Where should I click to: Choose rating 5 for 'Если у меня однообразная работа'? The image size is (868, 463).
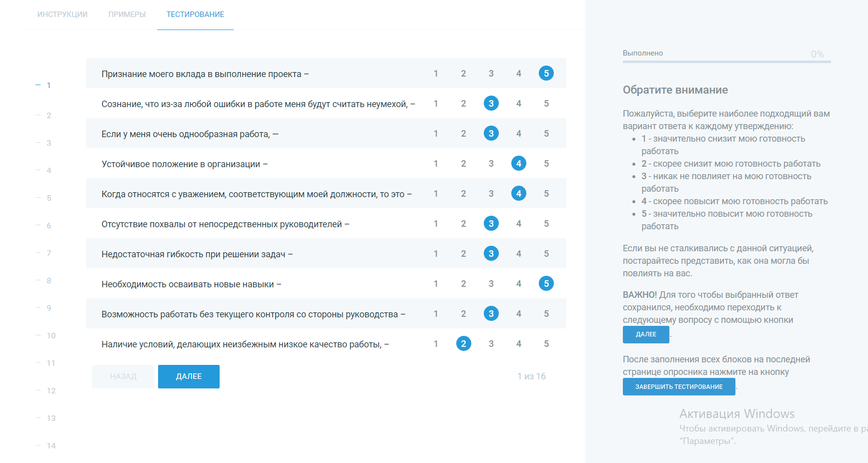[x=546, y=134]
